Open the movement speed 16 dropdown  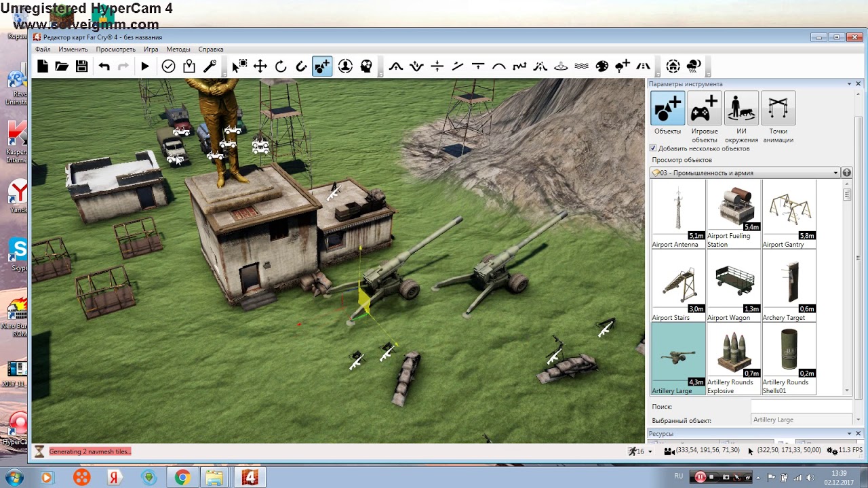650,451
